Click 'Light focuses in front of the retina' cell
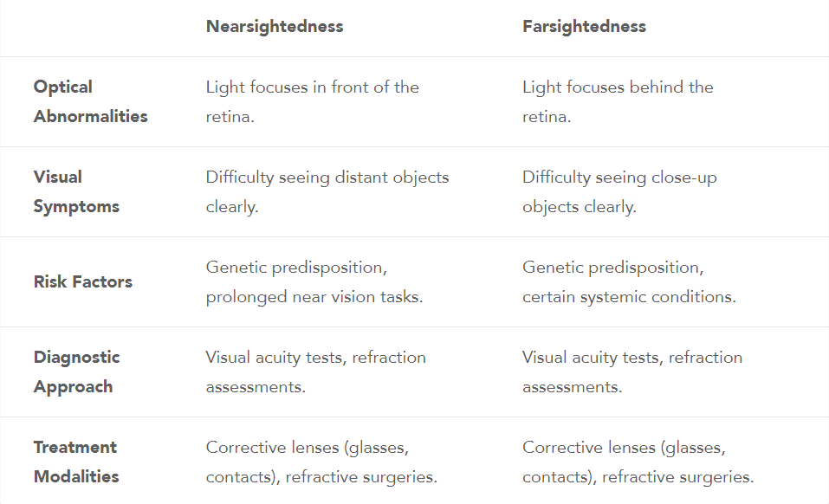The height and width of the screenshot is (504, 829). [x=312, y=101]
